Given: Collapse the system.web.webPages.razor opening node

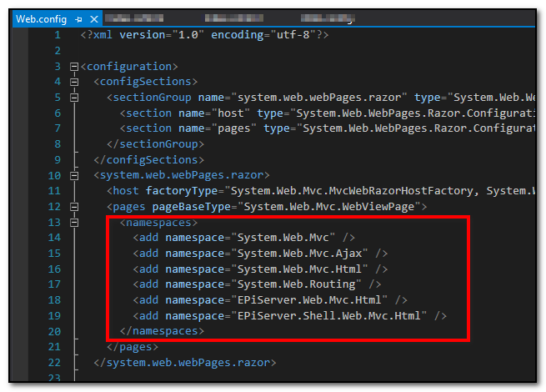Looking at the screenshot, I should 75,176.
